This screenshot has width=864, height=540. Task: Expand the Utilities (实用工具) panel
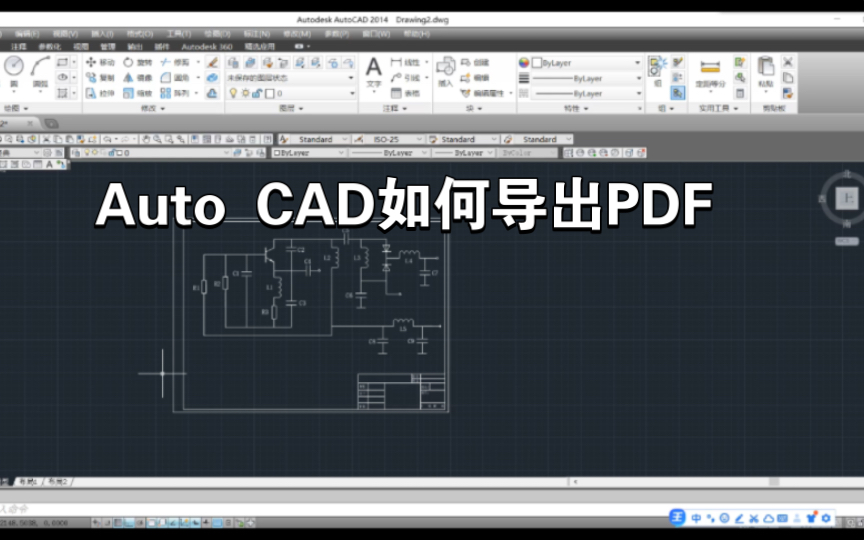[719, 109]
